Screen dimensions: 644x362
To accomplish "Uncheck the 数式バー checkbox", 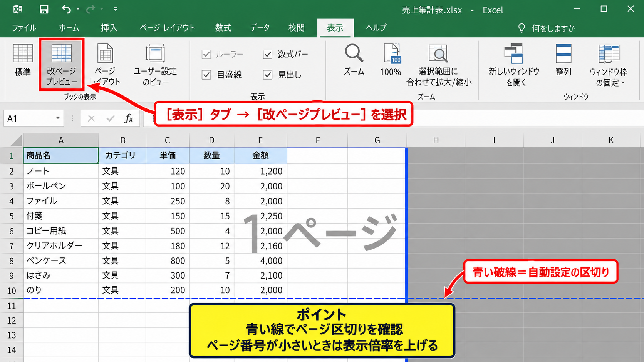I will click(268, 54).
